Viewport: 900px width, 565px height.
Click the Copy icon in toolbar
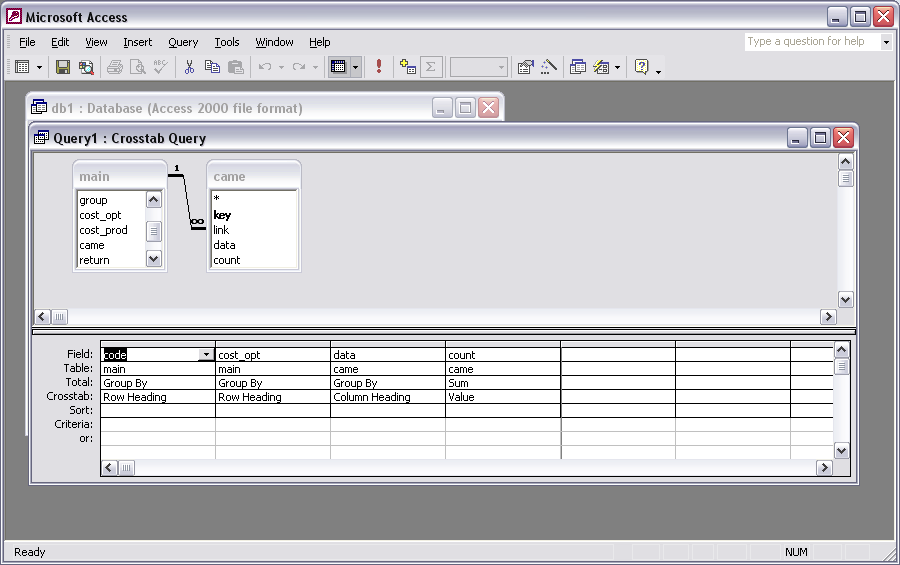pos(212,67)
